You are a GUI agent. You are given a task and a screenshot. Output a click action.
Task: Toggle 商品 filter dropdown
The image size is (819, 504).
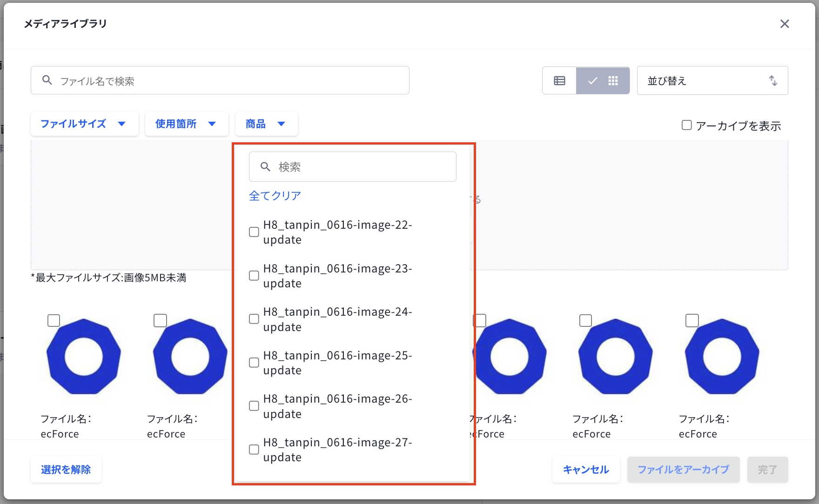[267, 124]
